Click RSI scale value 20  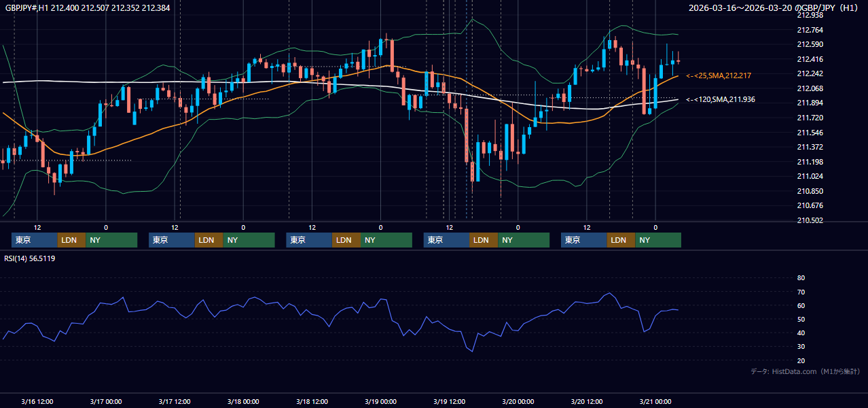click(x=801, y=360)
